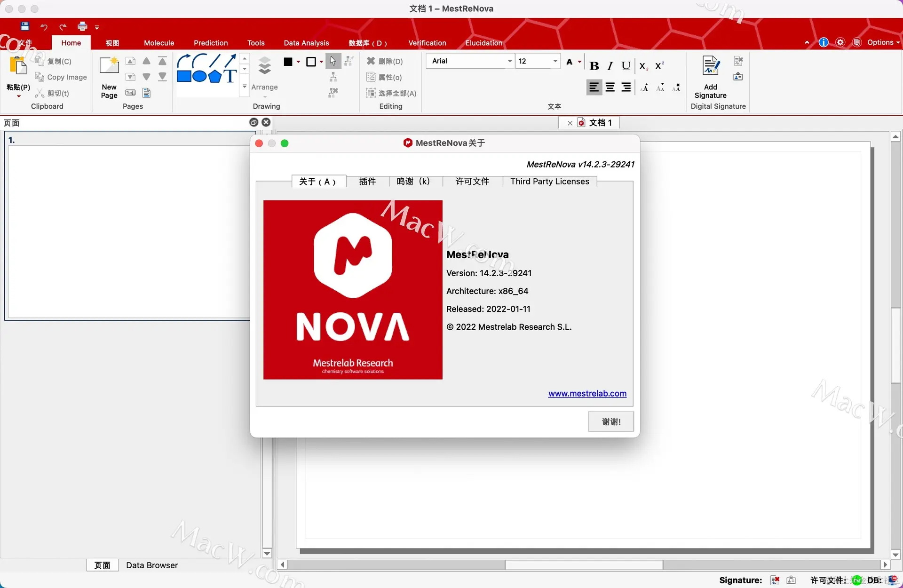The image size is (903, 588).
Task: Switch to 插件 tab in About dialog
Action: tap(367, 182)
